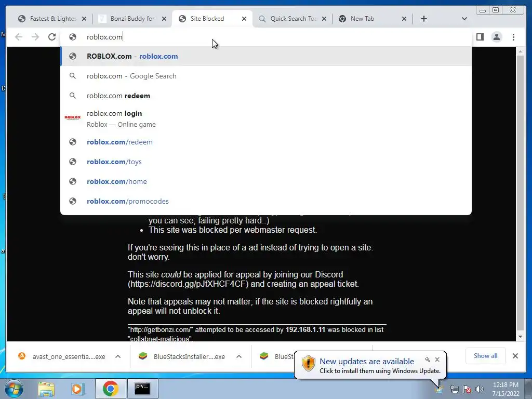The image size is (532, 399).
Task: Go back using the back arrow
Action: coord(19,37)
